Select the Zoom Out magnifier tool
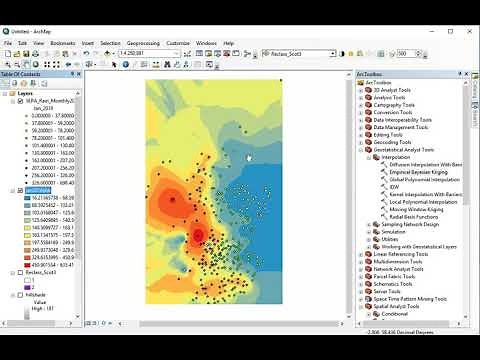 point(17,64)
